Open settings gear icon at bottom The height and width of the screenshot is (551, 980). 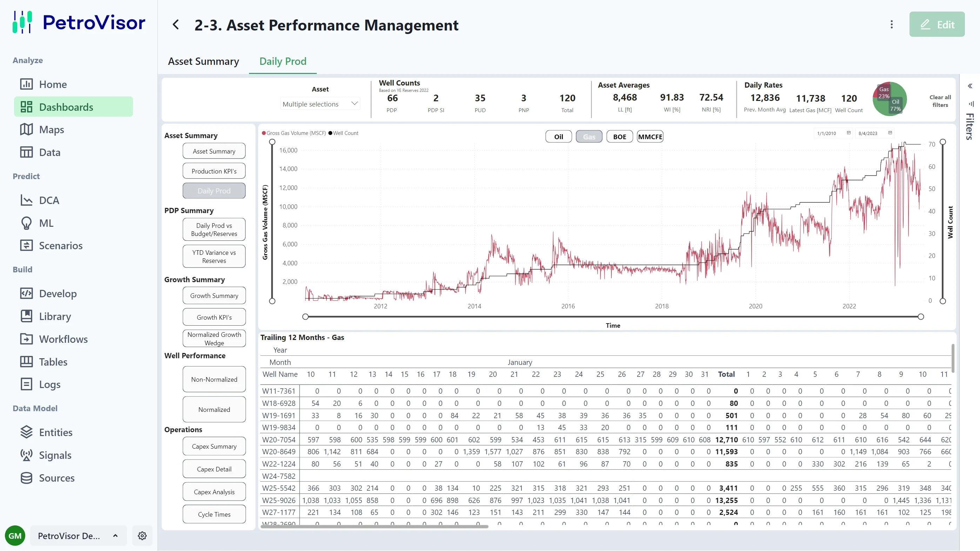pos(142,536)
